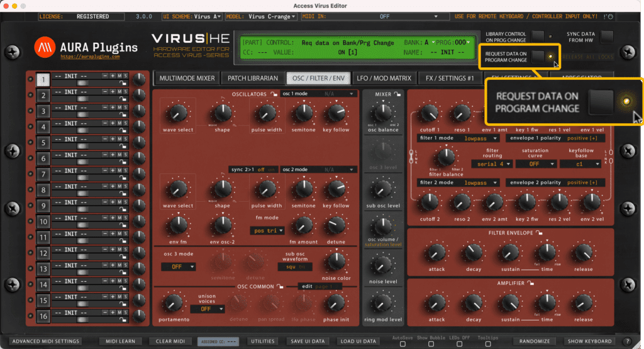Solo part 11 with its S button
Image resolution: width=644 pixels, height=349 pixels.
126,234
